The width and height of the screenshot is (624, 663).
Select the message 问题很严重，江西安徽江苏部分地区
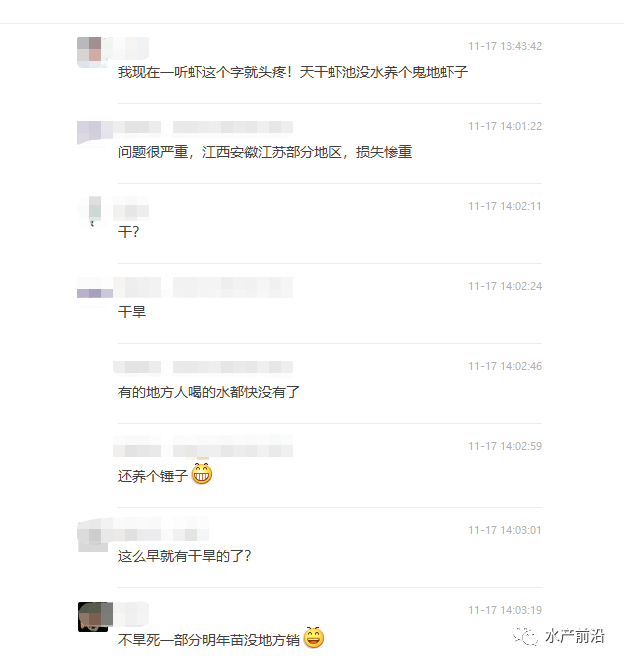pyautogui.click(x=265, y=152)
